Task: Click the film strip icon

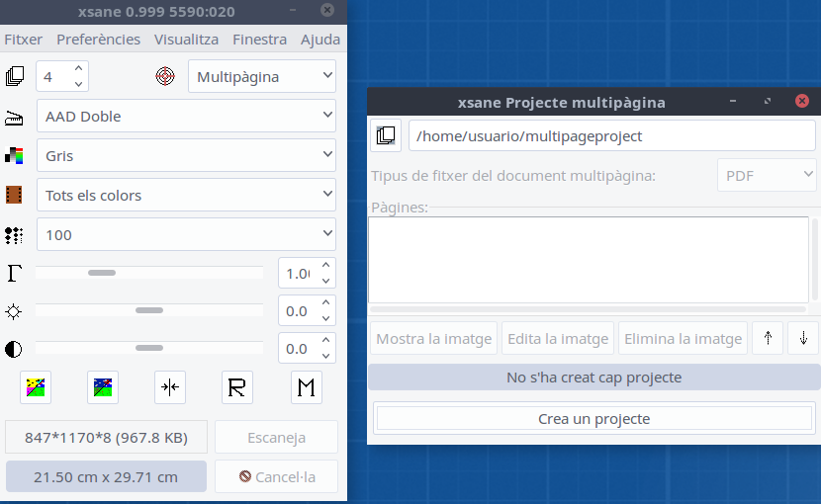Action: tap(14, 195)
